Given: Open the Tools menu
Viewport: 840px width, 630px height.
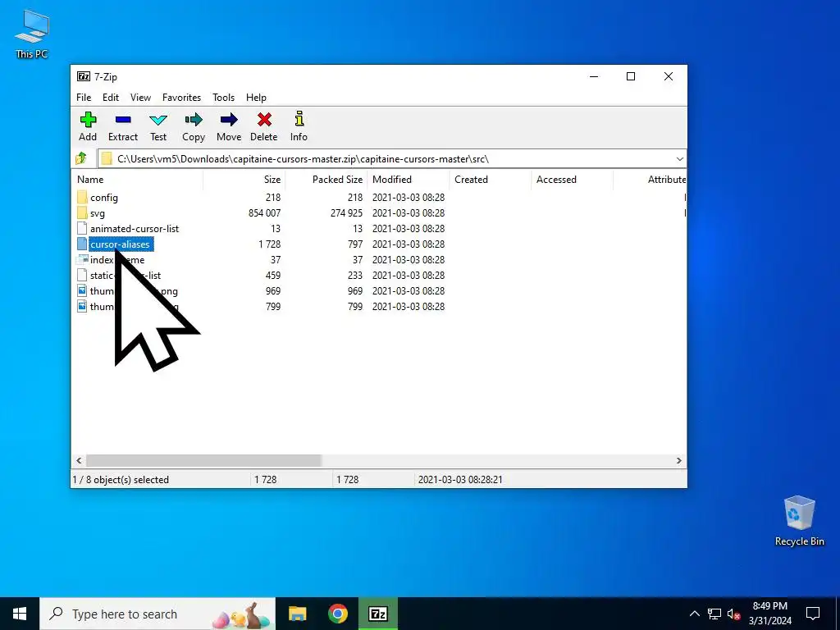Looking at the screenshot, I should pyautogui.click(x=223, y=98).
